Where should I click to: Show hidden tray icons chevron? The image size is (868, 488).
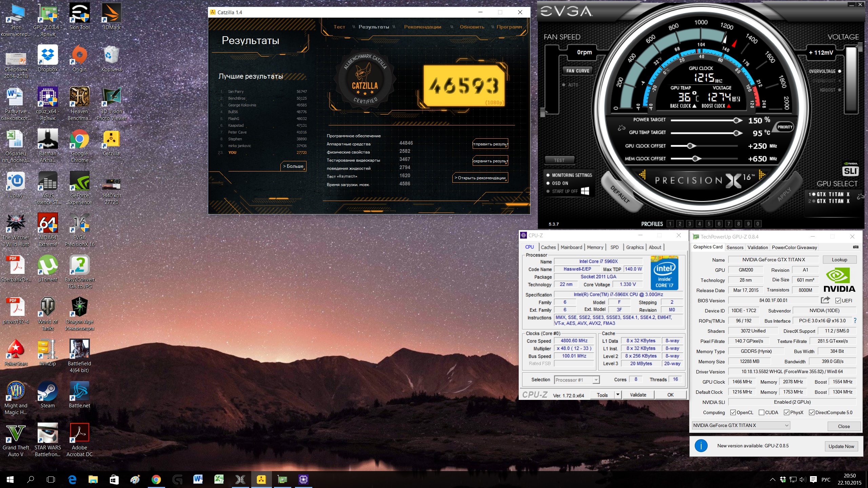772,479
